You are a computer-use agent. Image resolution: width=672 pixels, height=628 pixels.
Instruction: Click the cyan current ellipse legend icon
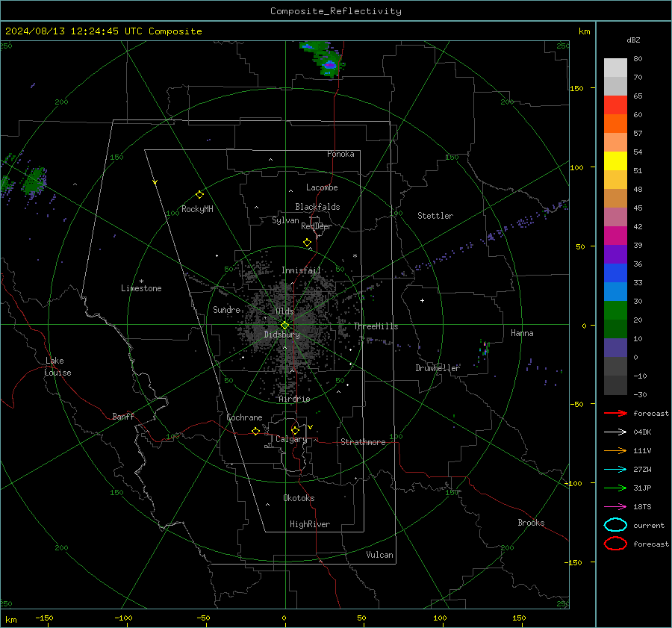pos(615,525)
